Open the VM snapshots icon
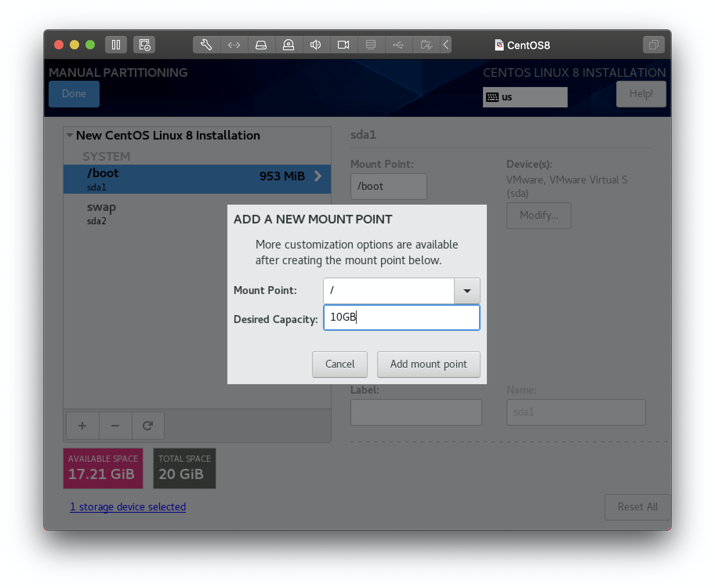 pyautogui.click(x=144, y=45)
